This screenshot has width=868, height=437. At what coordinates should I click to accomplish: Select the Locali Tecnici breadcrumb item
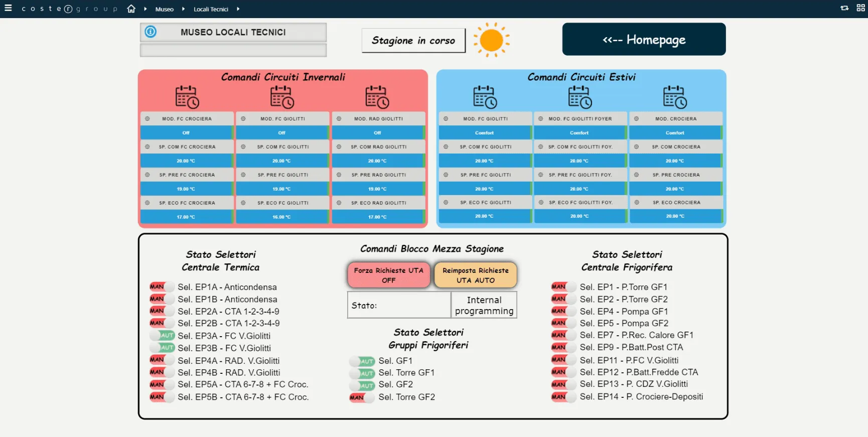coord(211,9)
